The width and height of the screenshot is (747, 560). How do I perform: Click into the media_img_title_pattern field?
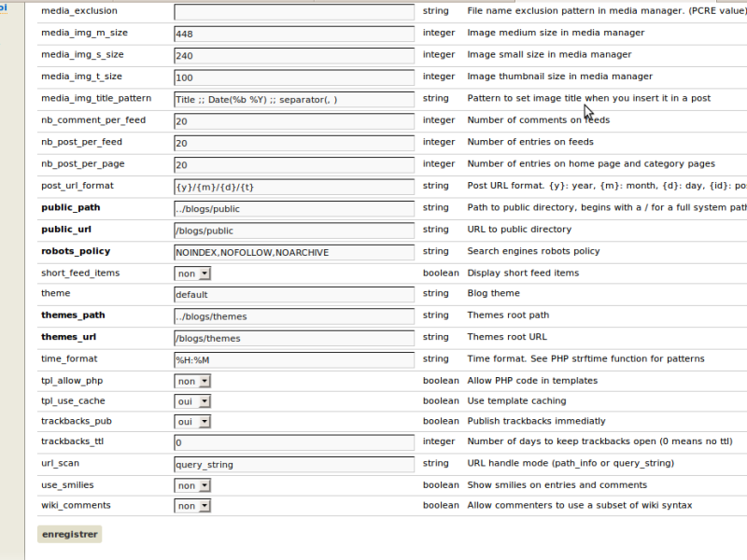pos(294,100)
